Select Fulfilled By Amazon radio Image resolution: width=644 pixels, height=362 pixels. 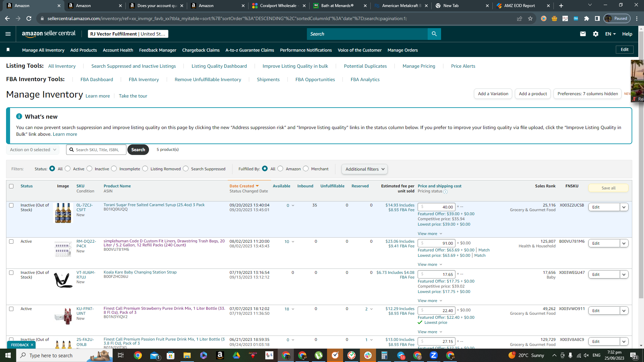click(x=280, y=169)
